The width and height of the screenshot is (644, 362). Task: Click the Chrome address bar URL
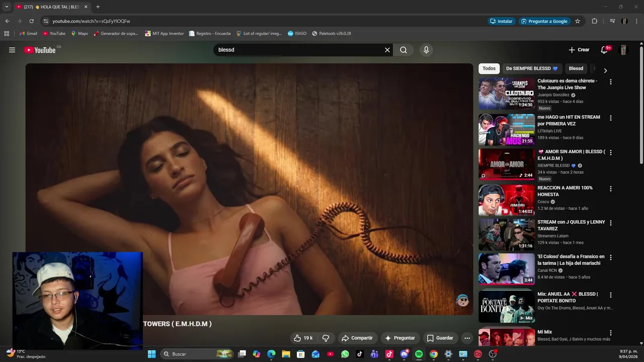(91, 21)
